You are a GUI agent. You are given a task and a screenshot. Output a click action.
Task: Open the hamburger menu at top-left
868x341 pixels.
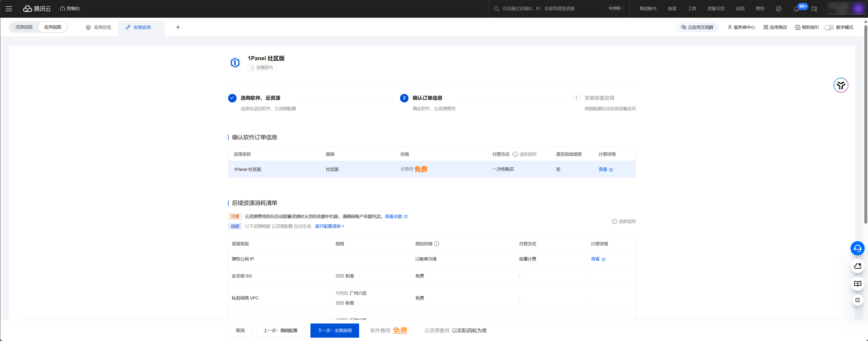[9, 9]
